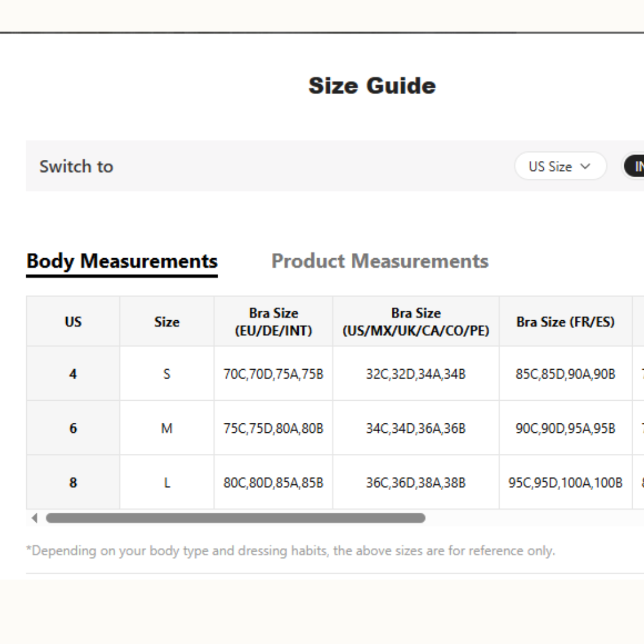Click the 95C,95D,100A,100B bra size cell

pyautogui.click(x=565, y=482)
